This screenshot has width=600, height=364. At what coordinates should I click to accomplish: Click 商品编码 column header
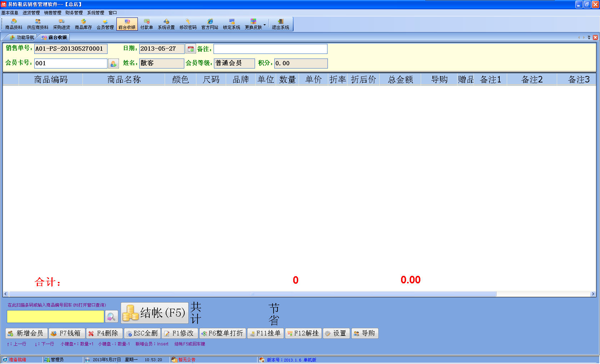click(x=51, y=80)
